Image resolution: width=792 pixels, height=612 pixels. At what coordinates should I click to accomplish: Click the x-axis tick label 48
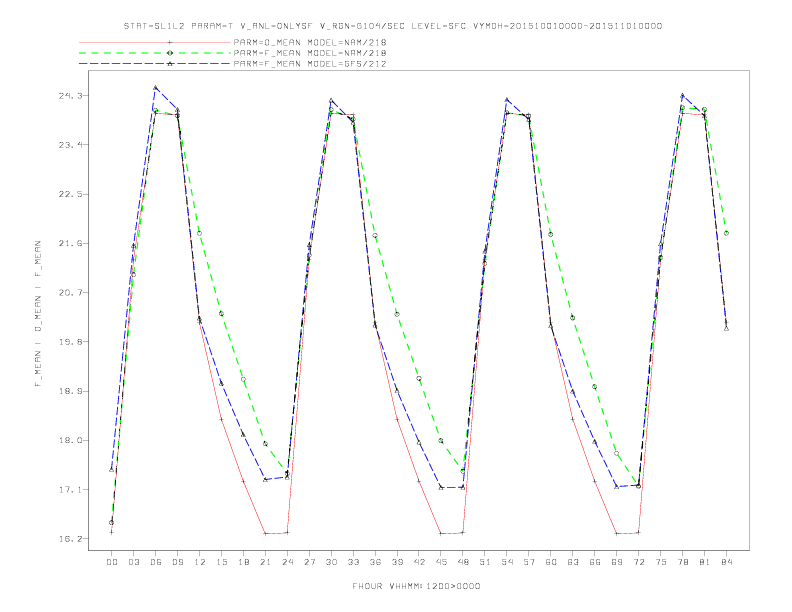click(463, 562)
